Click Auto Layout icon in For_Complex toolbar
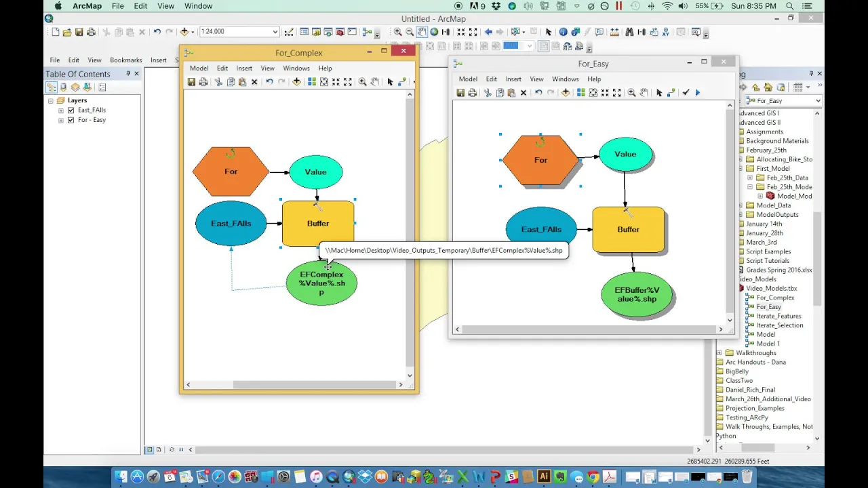Image resolution: width=868 pixels, height=488 pixels. coord(312,82)
